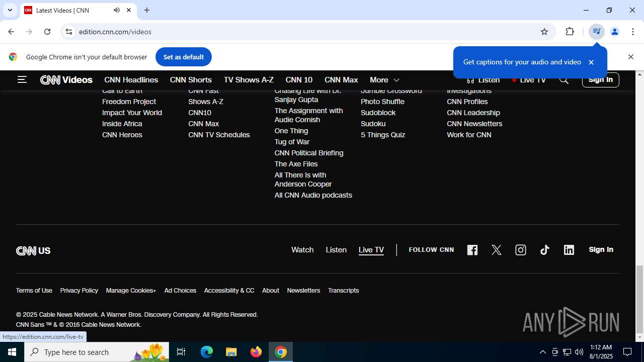This screenshot has width=644, height=362.
Task: Open CNN Shorts section
Action: (x=191, y=80)
